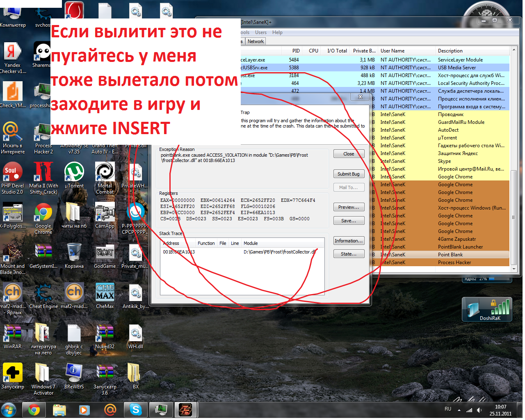Screen dimensions: 525x420
Task: Open литература на лето folder
Action: pyautogui.click(x=43, y=339)
